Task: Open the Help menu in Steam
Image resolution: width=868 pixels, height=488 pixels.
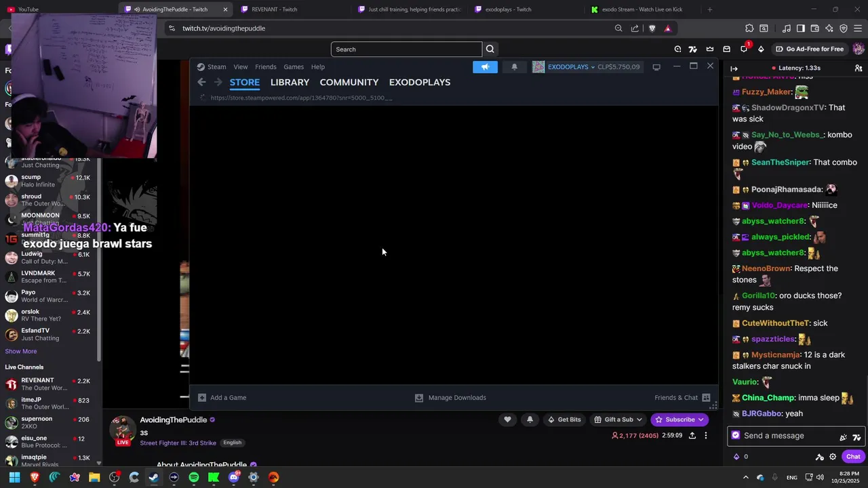Action: click(318, 67)
